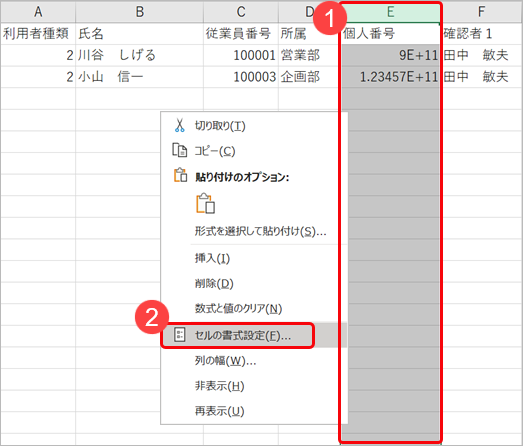The image size is (523, 446).
Task: Click the clipboard icon beside 貼り付けのオプション
Action: [180, 175]
